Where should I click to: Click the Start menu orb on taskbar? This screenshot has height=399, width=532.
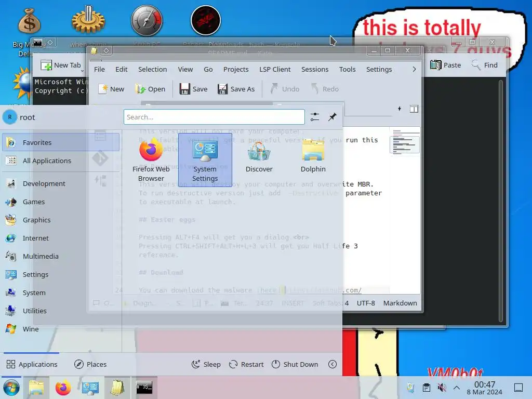coord(11,388)
